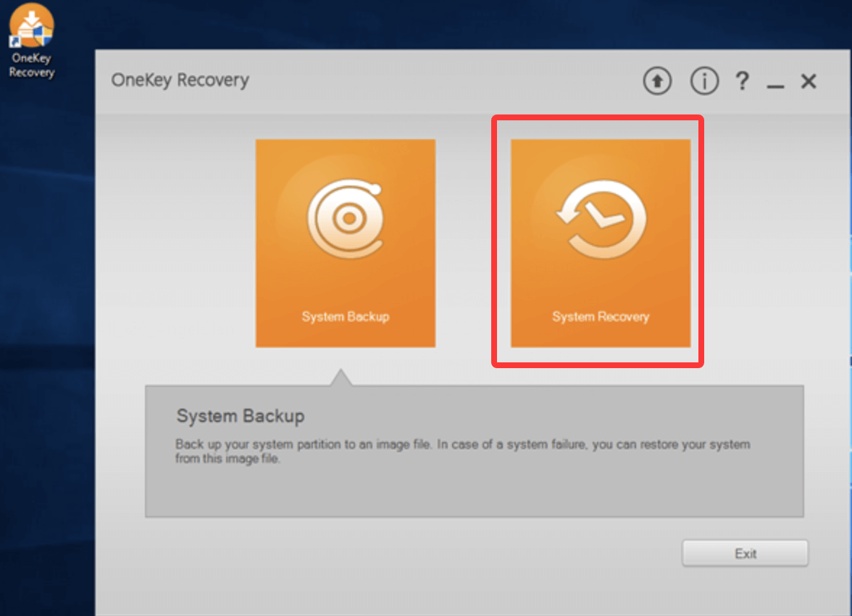Open the About information icon

[704, 81]
